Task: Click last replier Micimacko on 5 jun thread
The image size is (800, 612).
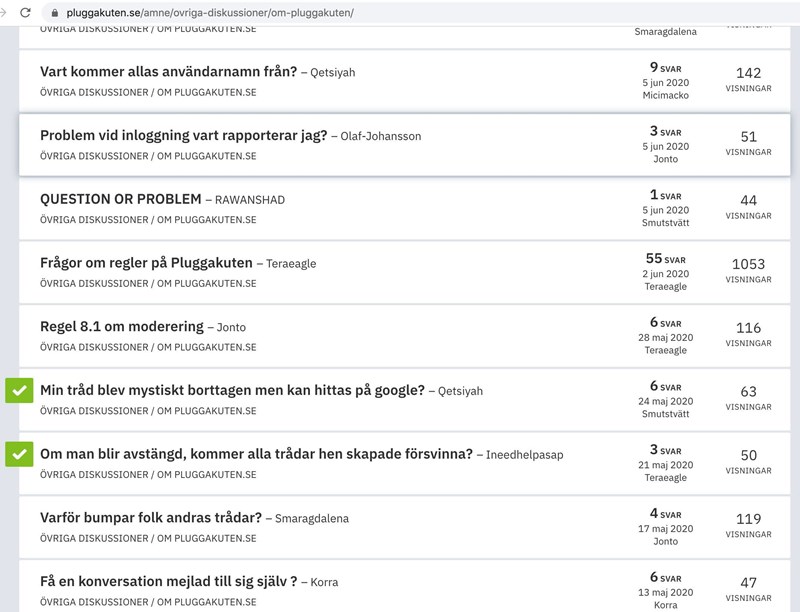Action: coord(665,95)
